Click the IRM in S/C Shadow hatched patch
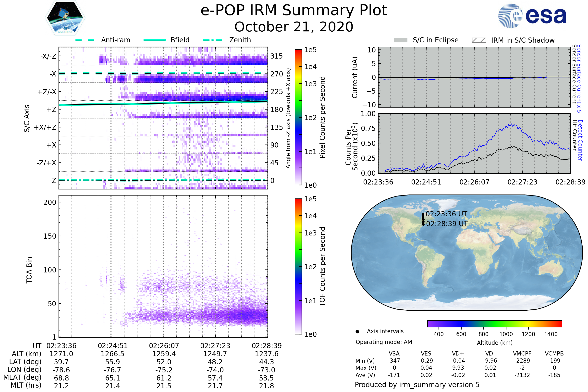The width and height of the screenshot is (588, 392). click(479, 40)
